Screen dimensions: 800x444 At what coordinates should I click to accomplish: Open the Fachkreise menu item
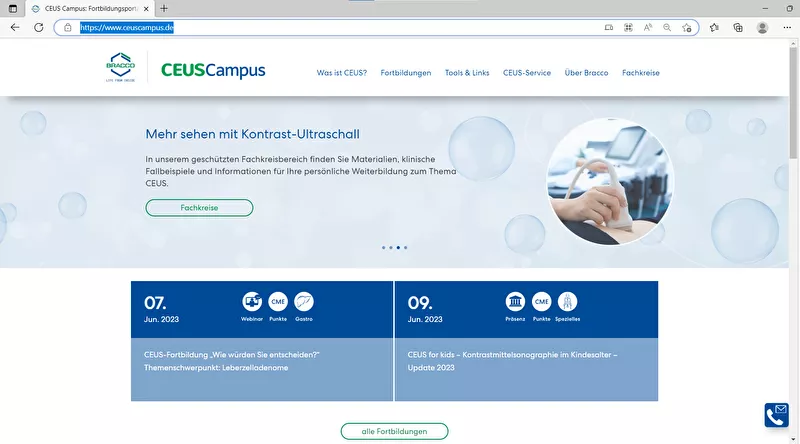pyautogui.click(x=641, y=73)
